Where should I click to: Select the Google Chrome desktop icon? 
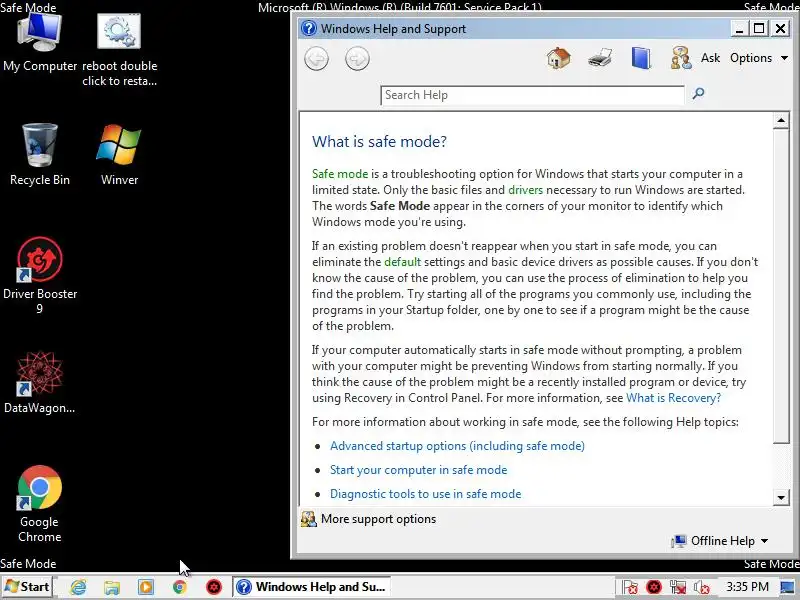click(40, 504)
